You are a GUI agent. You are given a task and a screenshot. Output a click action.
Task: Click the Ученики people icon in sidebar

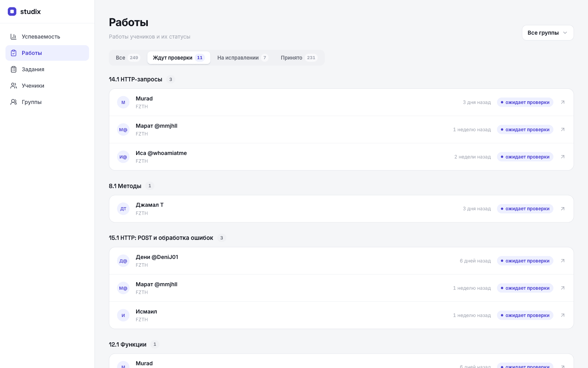[x=14, y=86]
